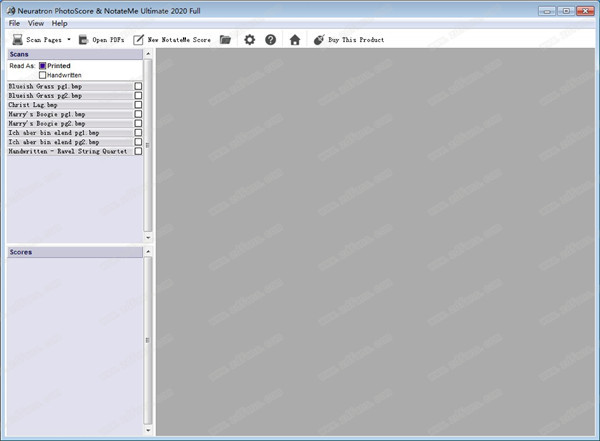Click the Open PDFs toolbar icon
The width and height of the screenshot is (600, 441).
[x=83, y=39]
